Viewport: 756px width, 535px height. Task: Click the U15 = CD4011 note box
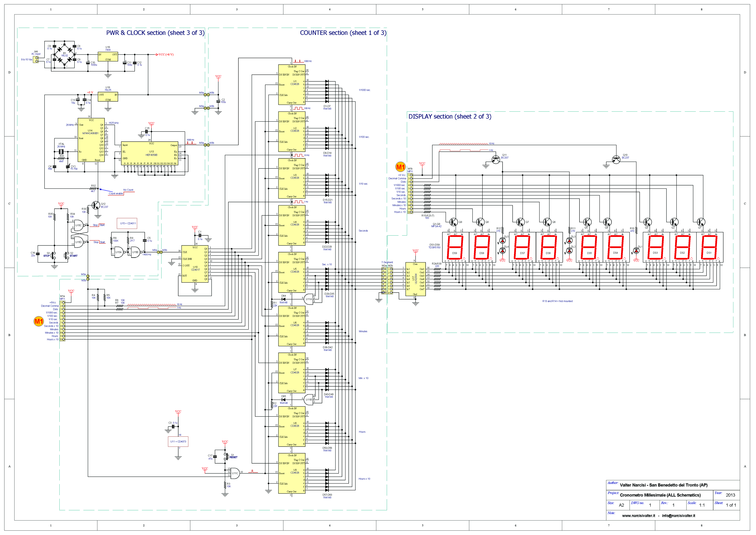[127, 223]
